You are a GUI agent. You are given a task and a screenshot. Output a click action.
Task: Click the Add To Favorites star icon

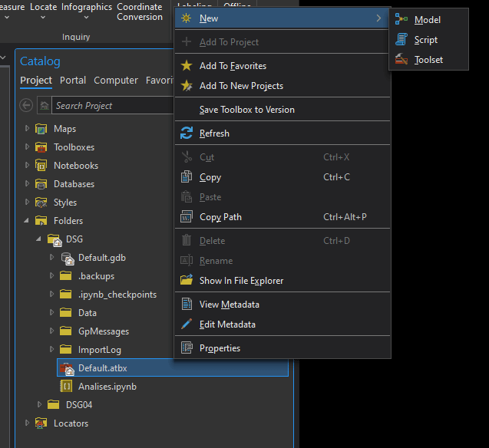[187, 66]
